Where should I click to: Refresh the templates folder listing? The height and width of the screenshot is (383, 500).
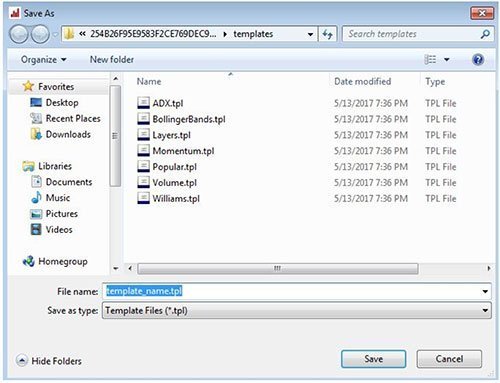328,34
